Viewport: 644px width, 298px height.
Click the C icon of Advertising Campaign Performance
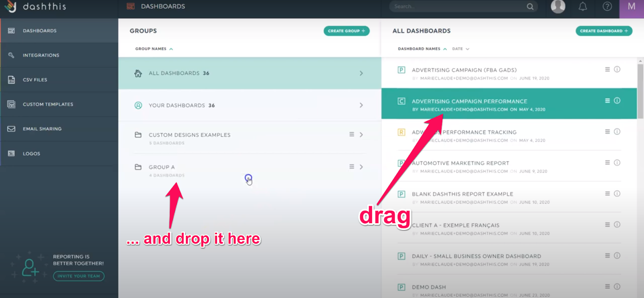pos(401,101)
